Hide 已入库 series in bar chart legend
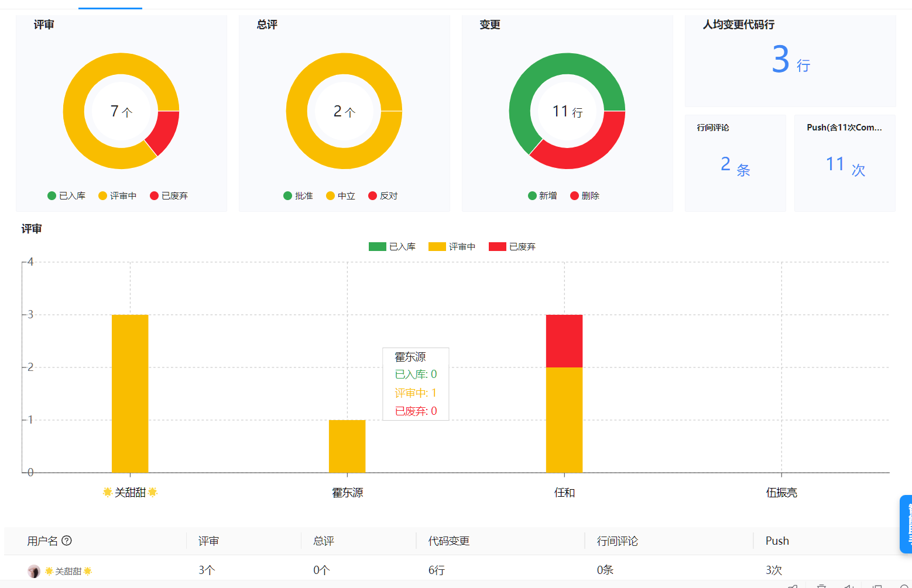The width and height of the screenshot is (912, 588). [x=392, y=247]
